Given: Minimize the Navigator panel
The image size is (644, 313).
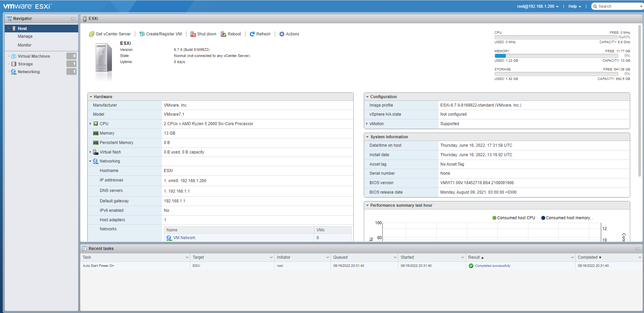Looking at the screenshot, I should tap(73, 19).
